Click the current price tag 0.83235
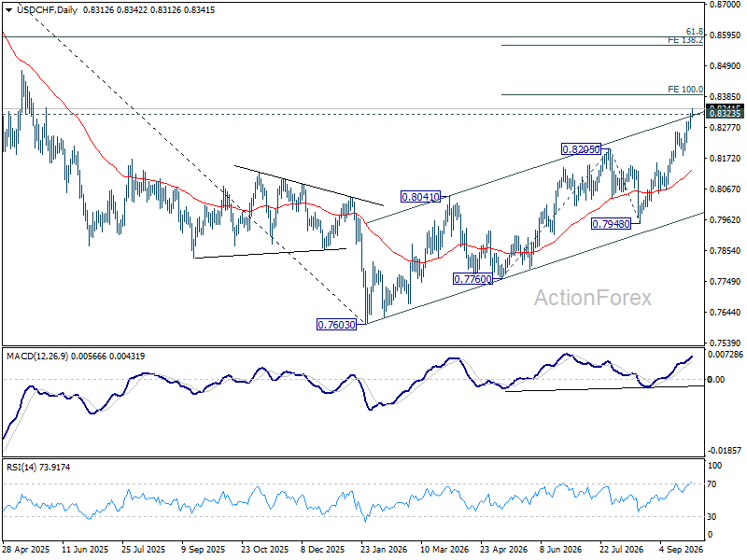Viewport: 747px width, 560px height. click(725, 113)
